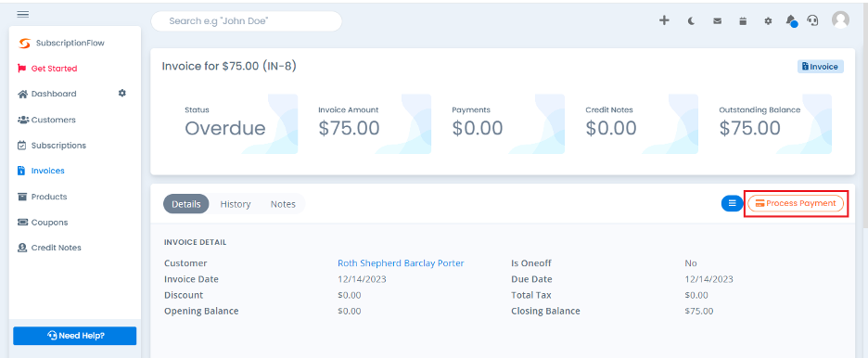This screenshot has height=358, width=868.
Task: Select the Details tab
Action: coord(186,204)
